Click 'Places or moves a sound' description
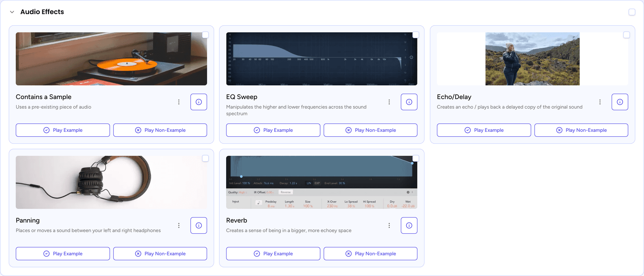Image resolution: width=644 pixels, height=276 pixels. tap(88, 230)
